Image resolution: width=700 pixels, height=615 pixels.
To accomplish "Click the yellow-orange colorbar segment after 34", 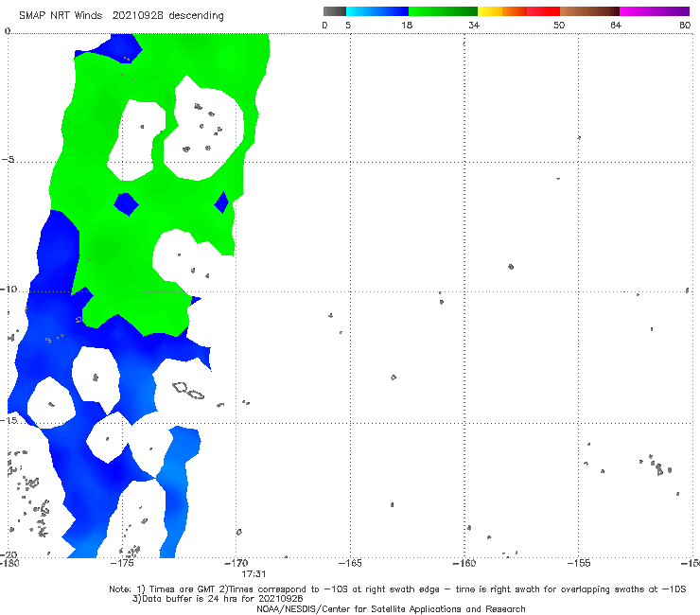I will (x=501, y=11).
